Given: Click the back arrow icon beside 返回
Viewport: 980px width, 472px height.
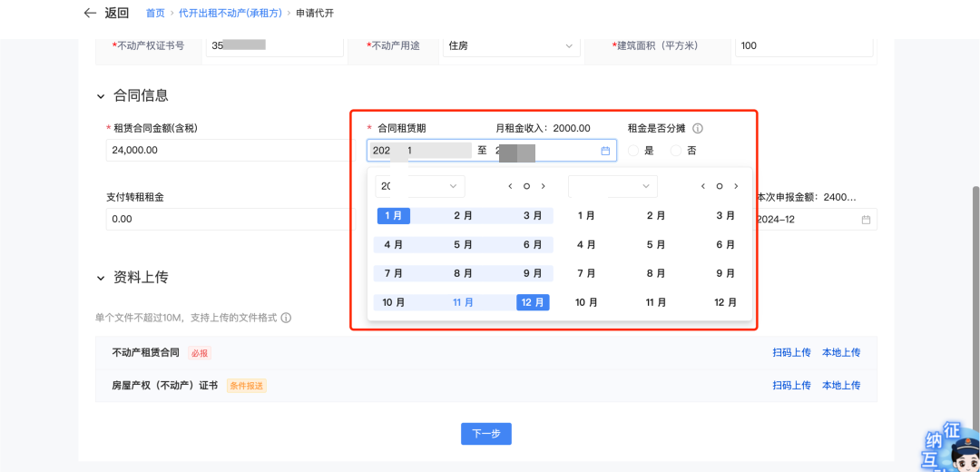Looking at the screenshot, I should point(90,13).
